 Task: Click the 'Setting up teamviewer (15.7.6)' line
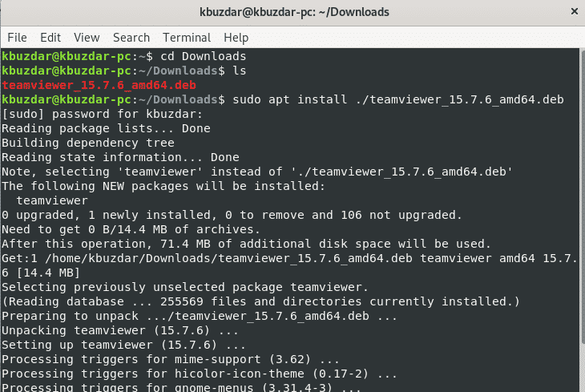click(x=112, y=346)
